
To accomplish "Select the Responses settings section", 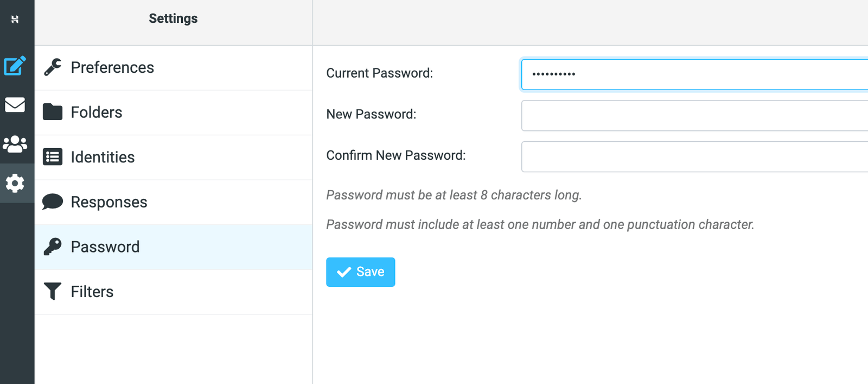I will point(174,202).
